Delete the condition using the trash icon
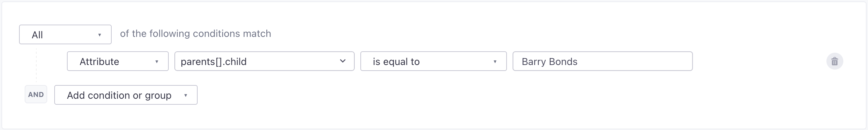The width and height of the screenshot is (868, 130). pos(835,61)
